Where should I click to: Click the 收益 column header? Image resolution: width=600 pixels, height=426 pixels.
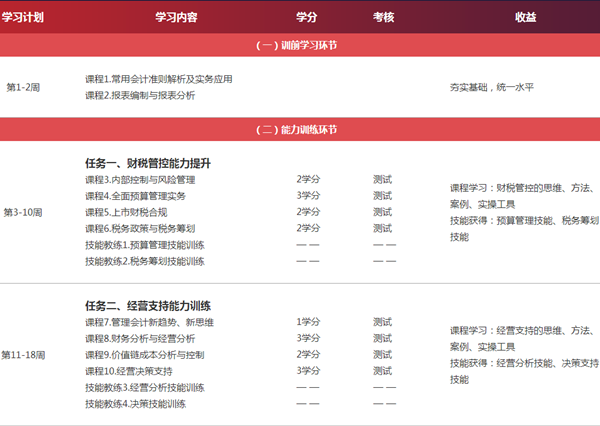tap(525, 17)
